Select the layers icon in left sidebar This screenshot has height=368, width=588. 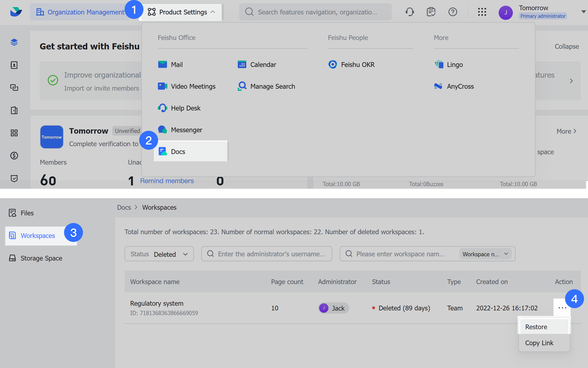pyautogui.click(x=14, y=42)
